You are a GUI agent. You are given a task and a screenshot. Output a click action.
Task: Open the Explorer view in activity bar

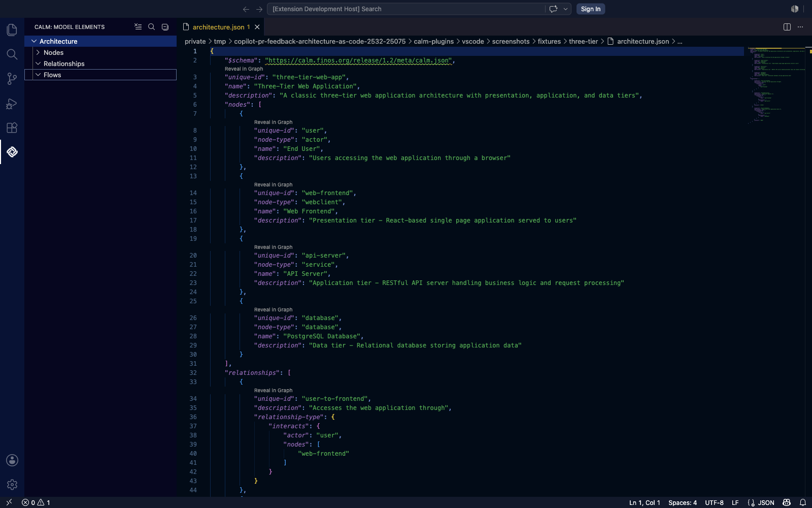pos(12,30)
